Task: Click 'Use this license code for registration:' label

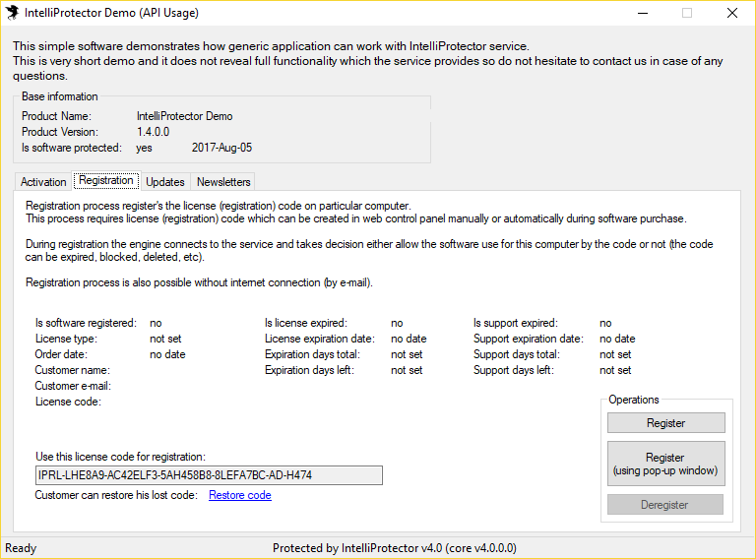Action: [x=120, y=457]
